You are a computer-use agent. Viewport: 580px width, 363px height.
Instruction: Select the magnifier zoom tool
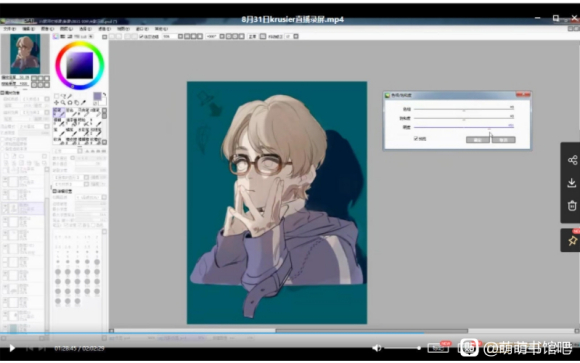pyautogui.click(x=63, y=102)
